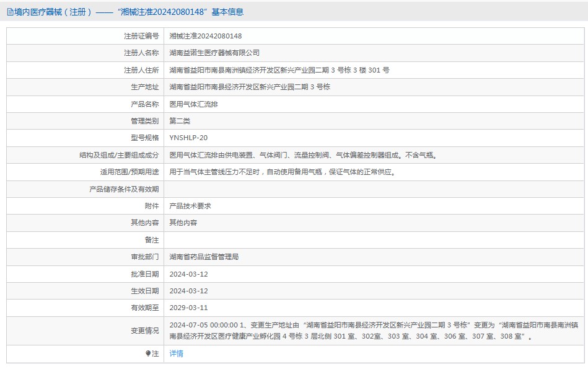This screenshot has width=588, height=369.
Task: Select approval department 湖南省药品监督管理局
Action: [x=204, y=257]
